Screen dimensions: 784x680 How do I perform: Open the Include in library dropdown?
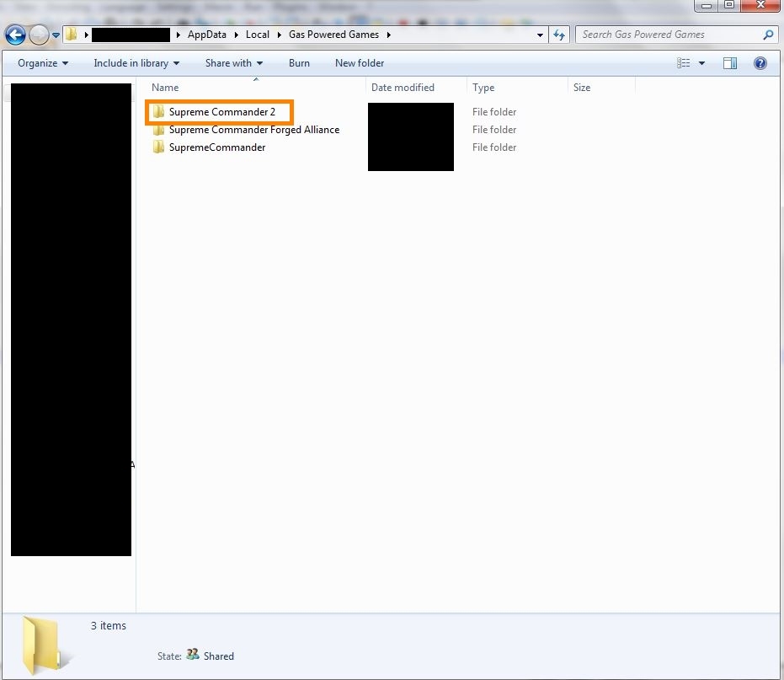(136, 63)
